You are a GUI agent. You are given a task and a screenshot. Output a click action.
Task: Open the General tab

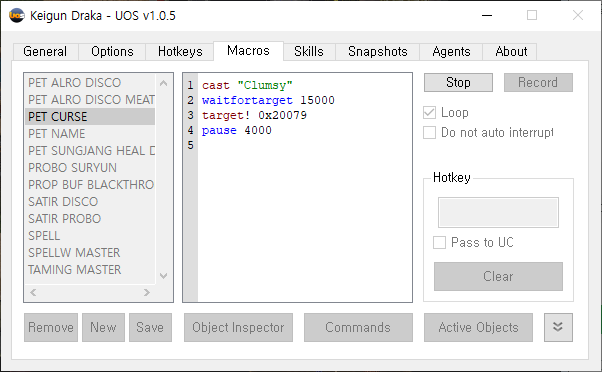click(x=45, y=51)
